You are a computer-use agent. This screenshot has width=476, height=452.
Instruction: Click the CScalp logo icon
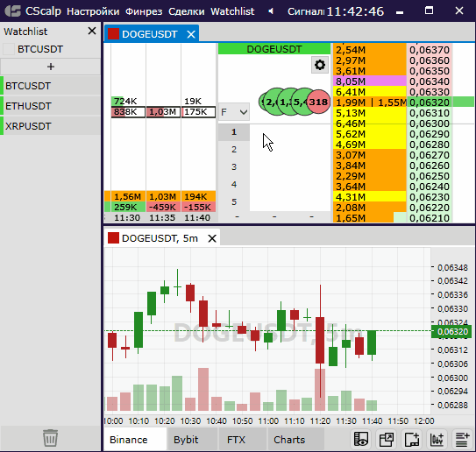click(13, 11)
